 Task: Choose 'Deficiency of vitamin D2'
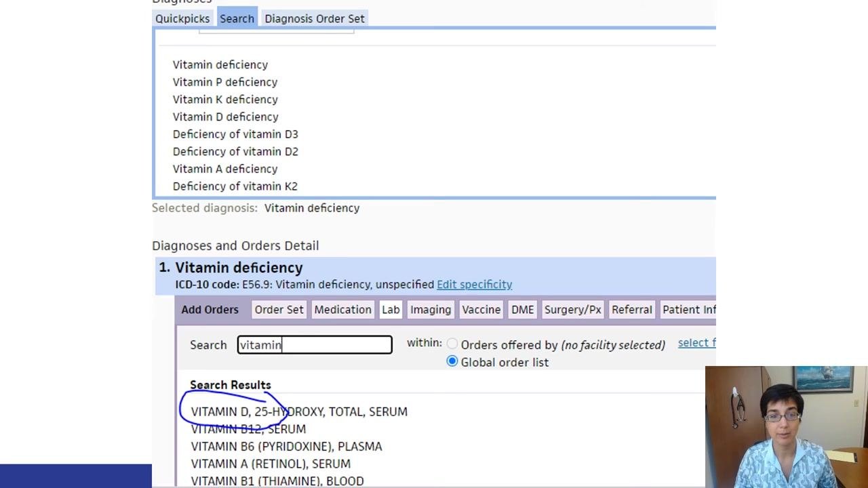click(x=235, y=152)
